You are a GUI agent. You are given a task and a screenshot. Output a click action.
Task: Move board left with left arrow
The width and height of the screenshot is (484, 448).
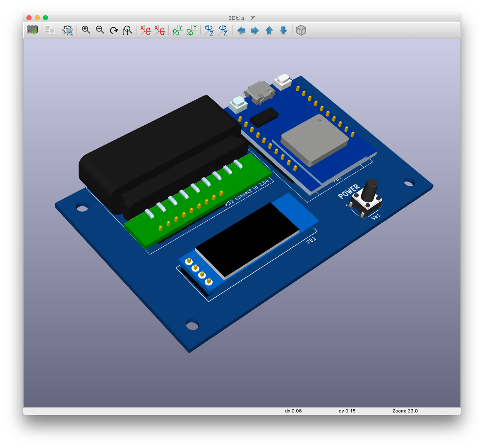pos(241,31)
